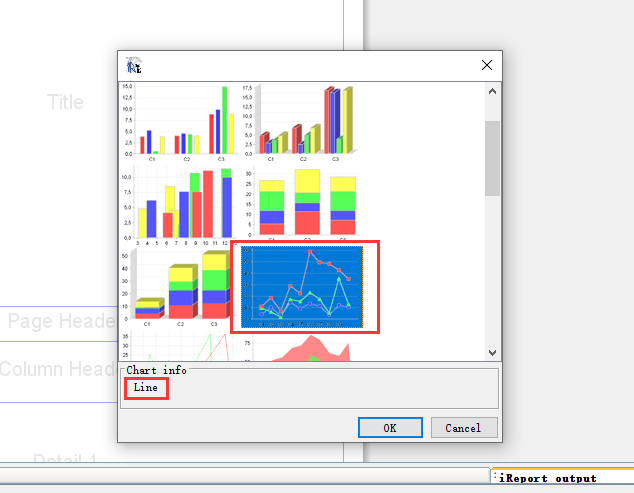Select the Column Header band in report

point(59,369)
